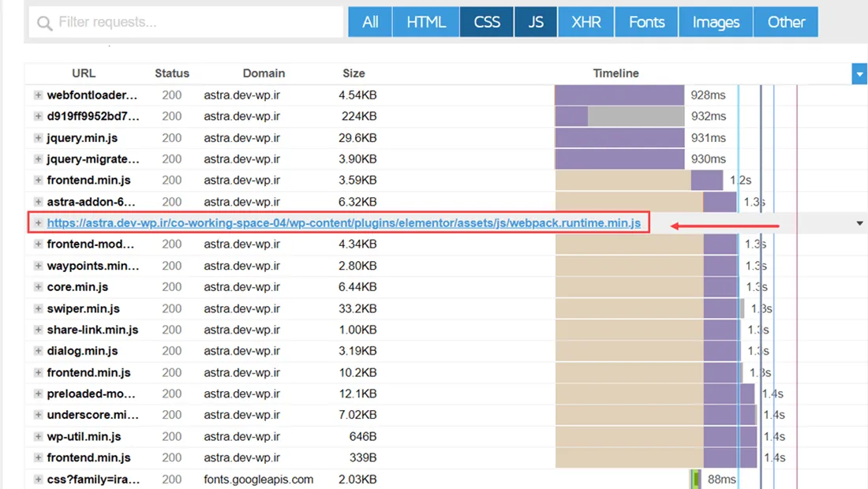This screenshot has width=868, height=489.
Task: Click the fonts.googleapis.com domain cell
Action: [x=259, y=480]
